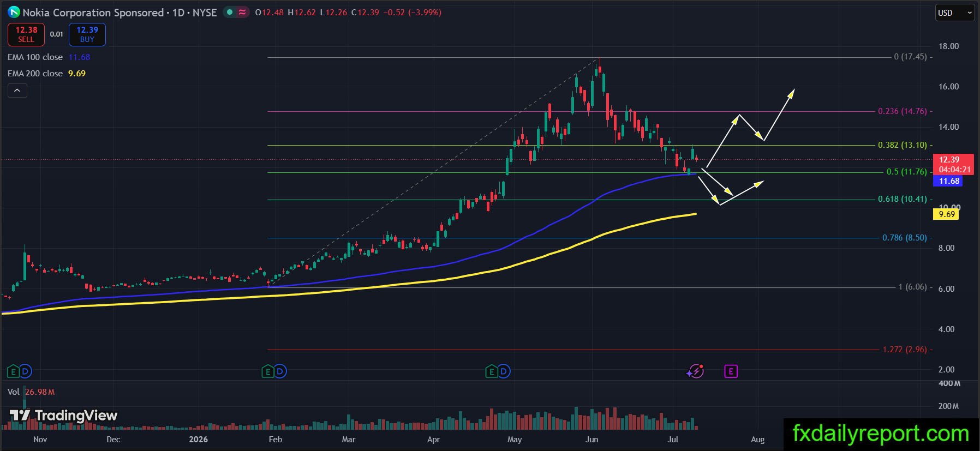Click the 1D interval label in the title
Image resolution: width=980 pixels, height=451 pixels.
click(178, 13)
